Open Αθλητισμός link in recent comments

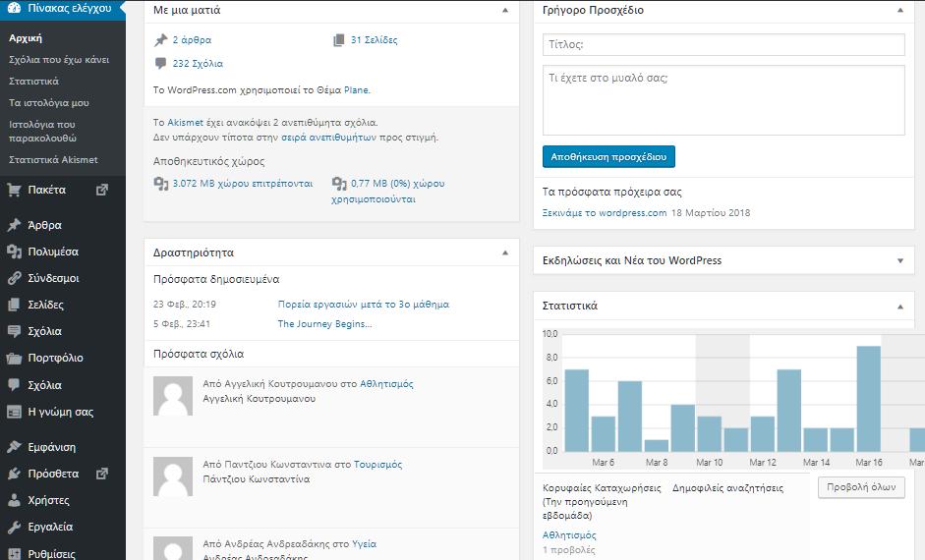(386, 384)
